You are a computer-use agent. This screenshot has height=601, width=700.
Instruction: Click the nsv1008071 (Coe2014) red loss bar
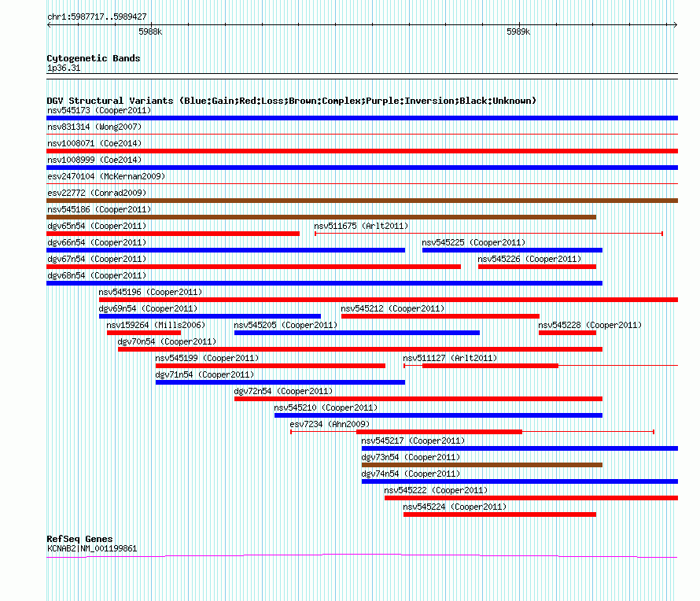pyautogui.click(x=362, y=151)
